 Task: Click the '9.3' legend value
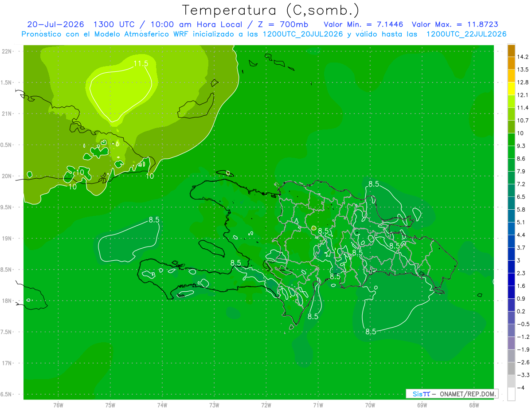coord(521,146)
